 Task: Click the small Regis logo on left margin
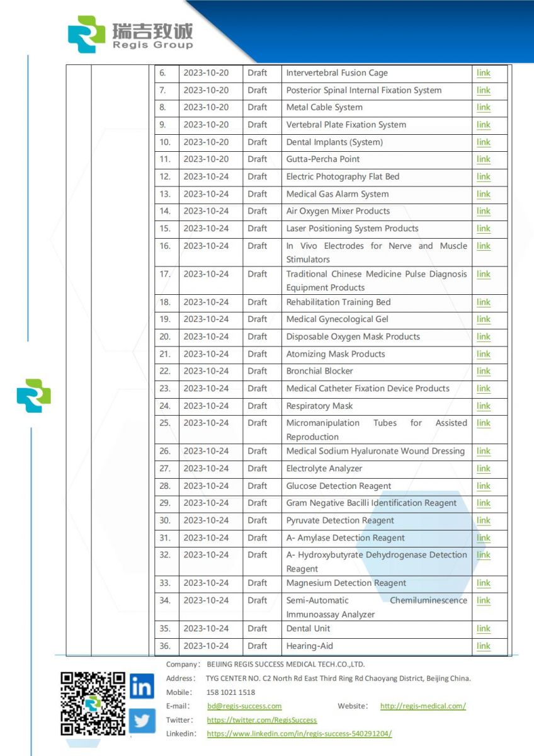click(x=34, y=396)
